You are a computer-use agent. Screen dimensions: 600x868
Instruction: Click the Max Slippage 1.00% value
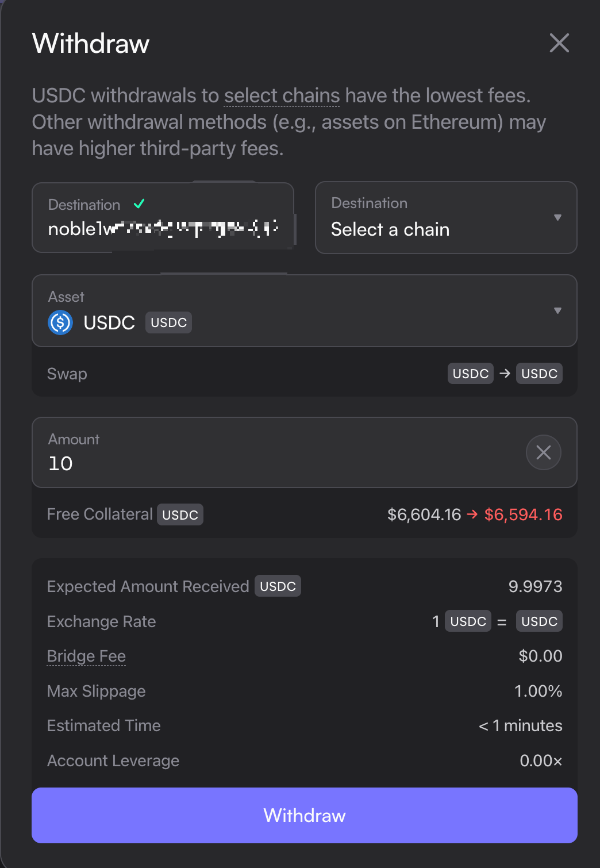(538, 691)
